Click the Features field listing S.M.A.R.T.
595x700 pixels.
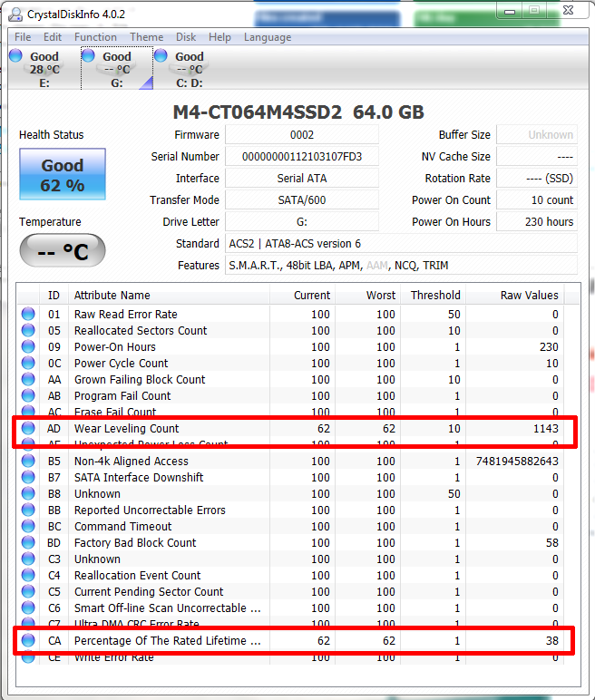coord(401,265)
